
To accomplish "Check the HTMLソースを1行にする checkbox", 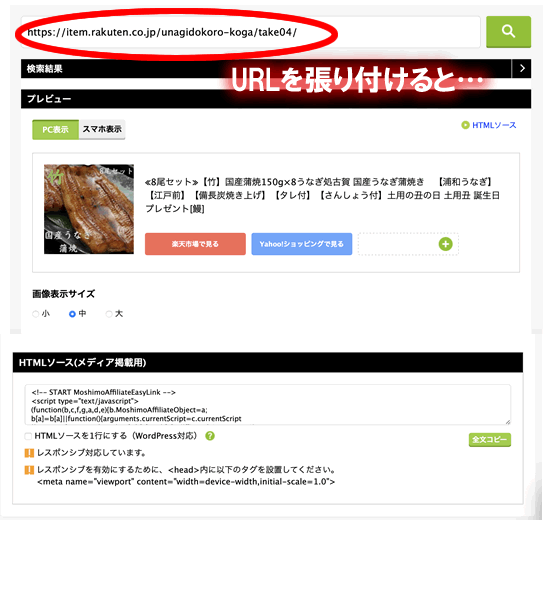I will [28, 436].
